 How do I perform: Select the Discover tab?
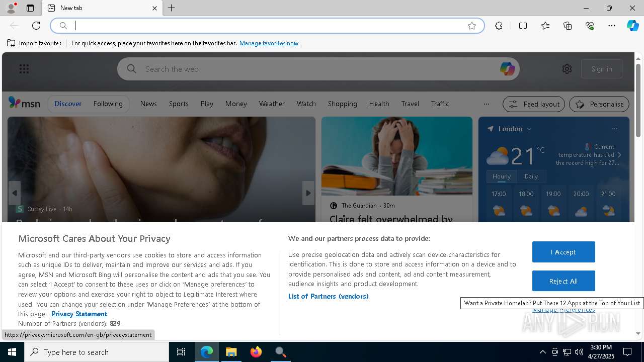point(68,104)
